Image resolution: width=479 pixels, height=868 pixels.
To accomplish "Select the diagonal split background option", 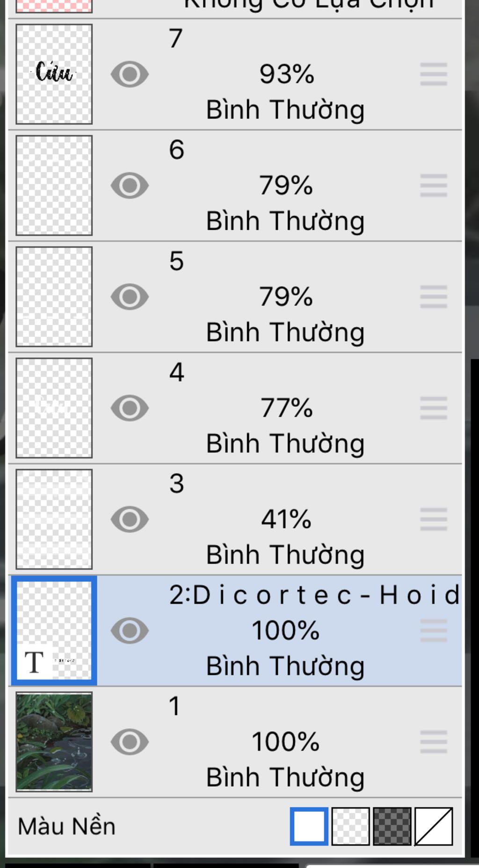I will (434, 826).
